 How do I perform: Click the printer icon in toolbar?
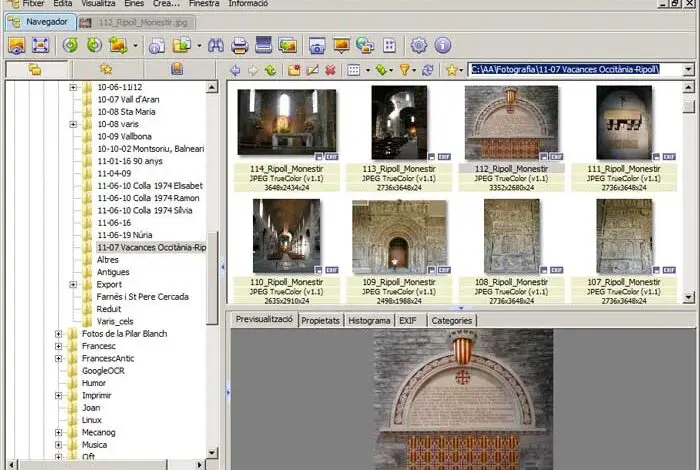pos(240,45)
